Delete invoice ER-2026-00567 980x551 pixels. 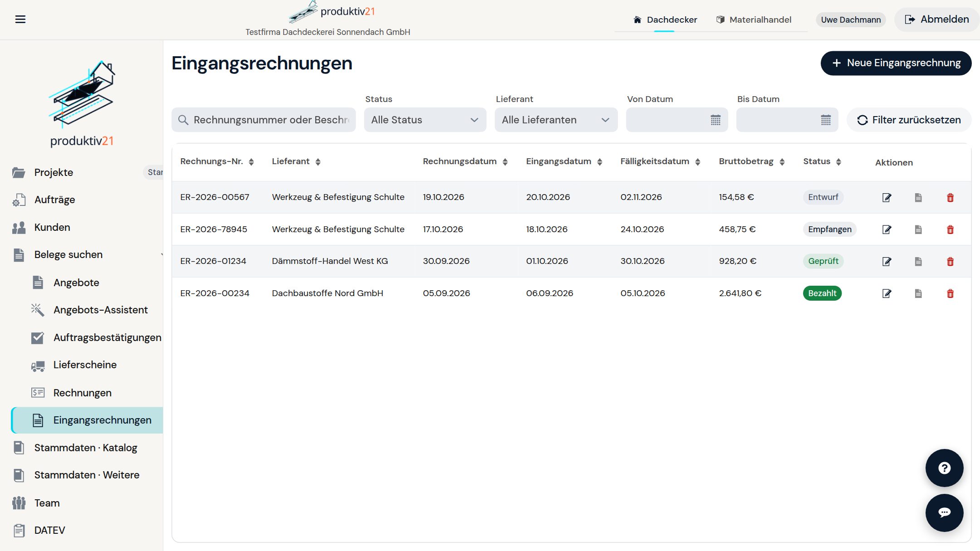950,197
